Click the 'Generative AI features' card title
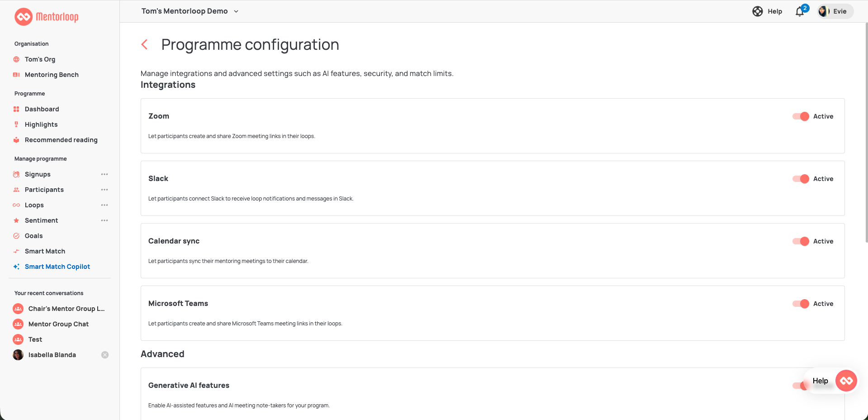This screenshot has height=420, width=868. point(189,385)
